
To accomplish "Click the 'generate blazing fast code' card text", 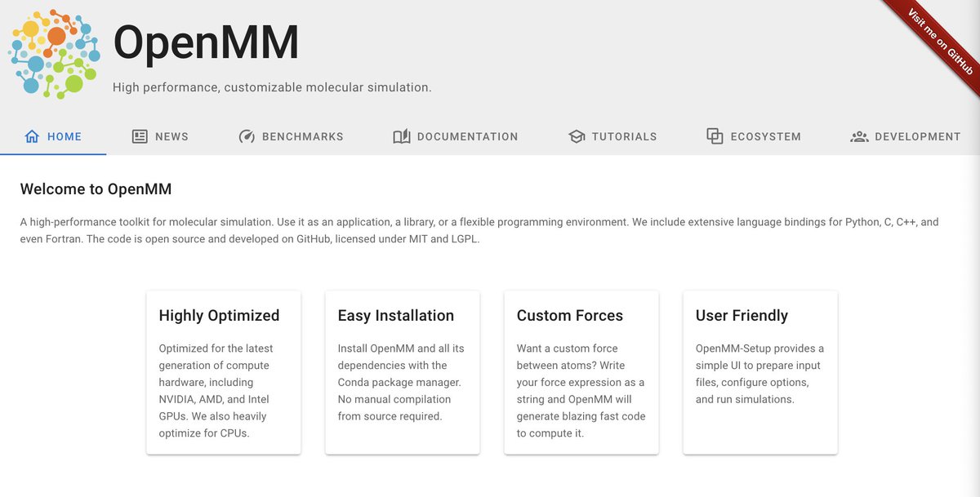I will pos(581,416).
